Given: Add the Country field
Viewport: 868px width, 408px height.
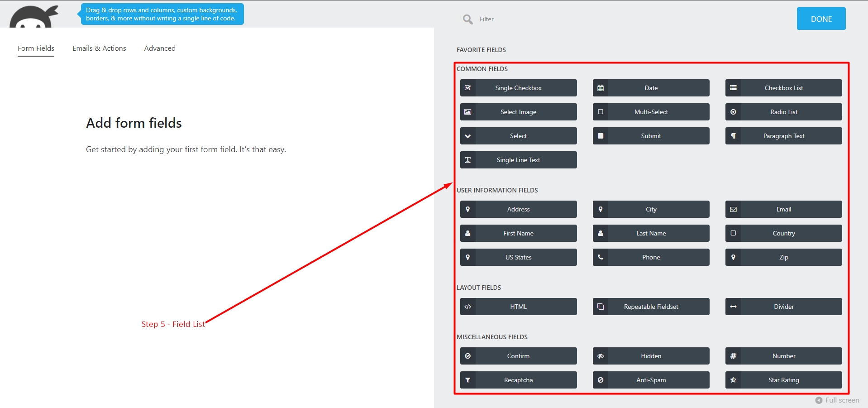Looking at the screenshot, I should tap(783, 233).
